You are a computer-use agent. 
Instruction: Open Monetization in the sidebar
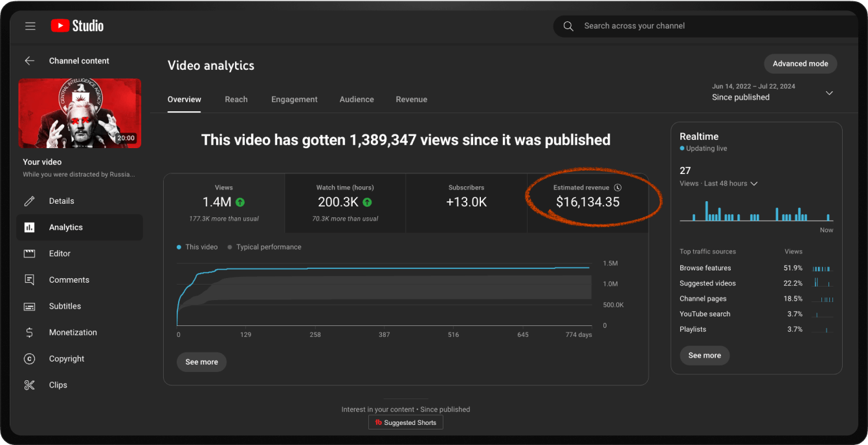pyautogui.click(x=80, y=332)
